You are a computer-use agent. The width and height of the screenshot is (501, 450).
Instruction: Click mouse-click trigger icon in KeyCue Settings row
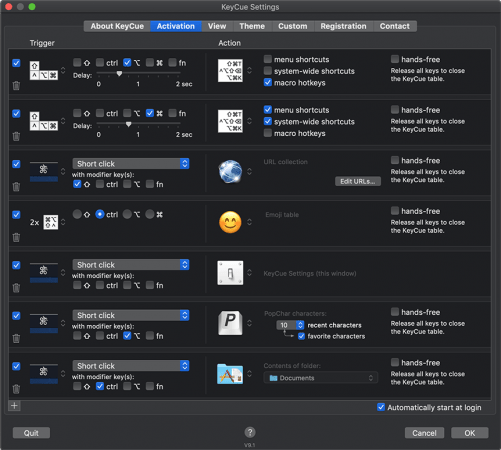44,273
